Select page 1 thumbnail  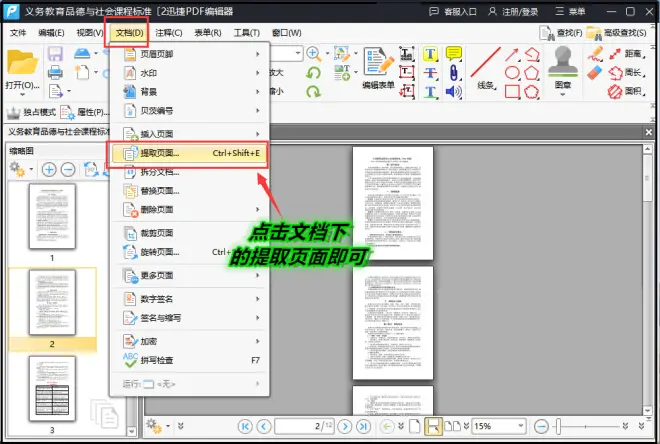[x=52, y=216]
